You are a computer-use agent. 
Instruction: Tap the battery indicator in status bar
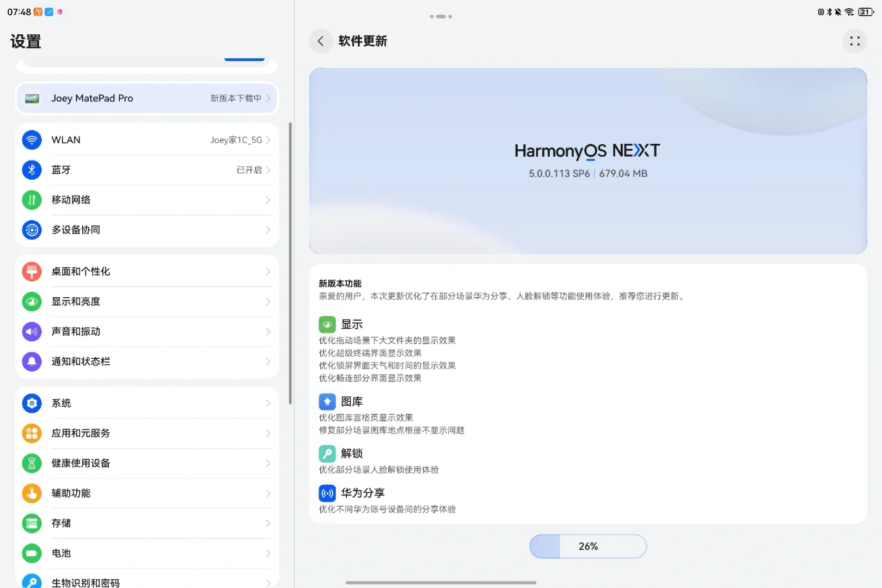pyautogui.click(x=866, y=11)
